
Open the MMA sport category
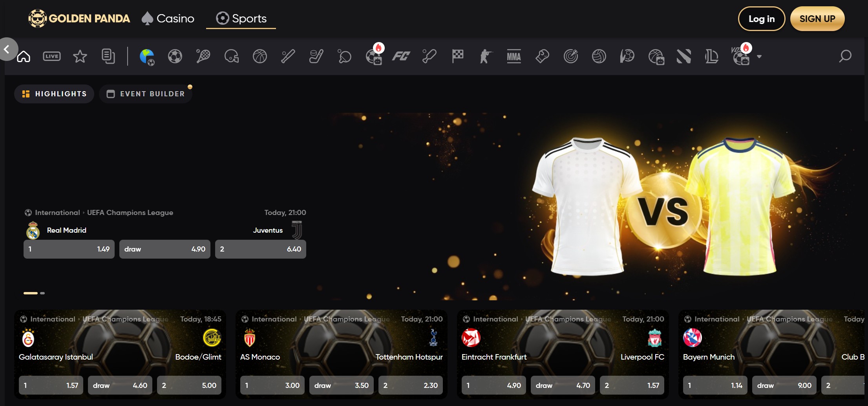click(x=513, y=57)
